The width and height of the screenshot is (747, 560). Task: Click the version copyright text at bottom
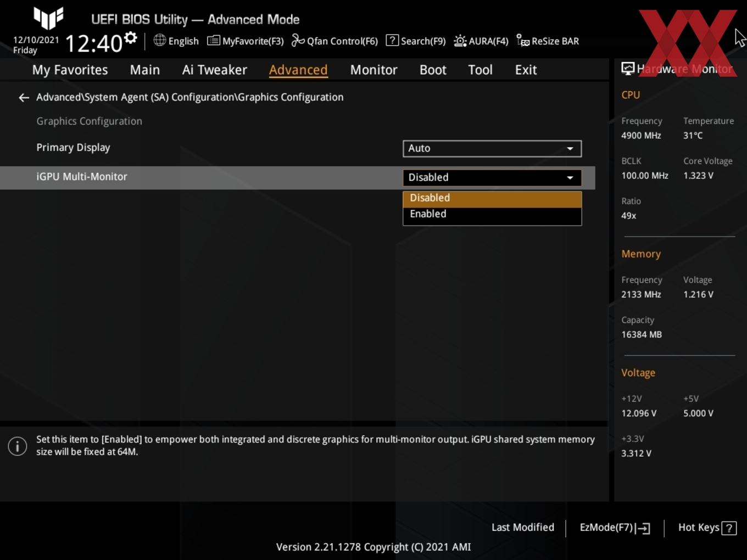pos(374,547)
